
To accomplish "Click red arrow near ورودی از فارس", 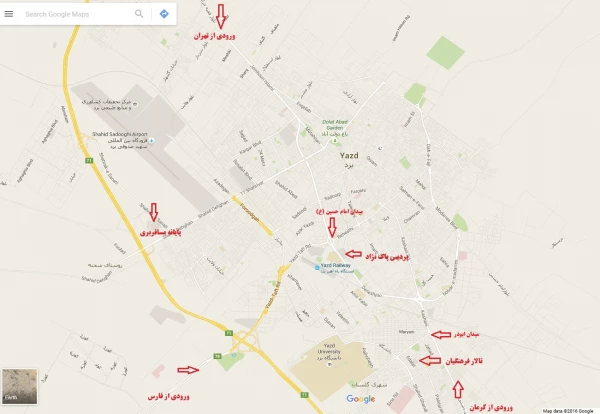I will (188, 370).
